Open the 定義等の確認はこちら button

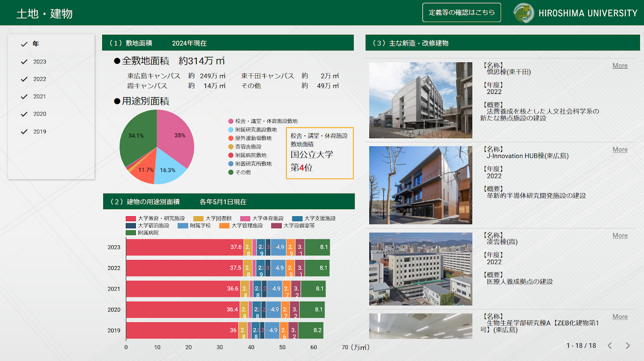[461, 13]
